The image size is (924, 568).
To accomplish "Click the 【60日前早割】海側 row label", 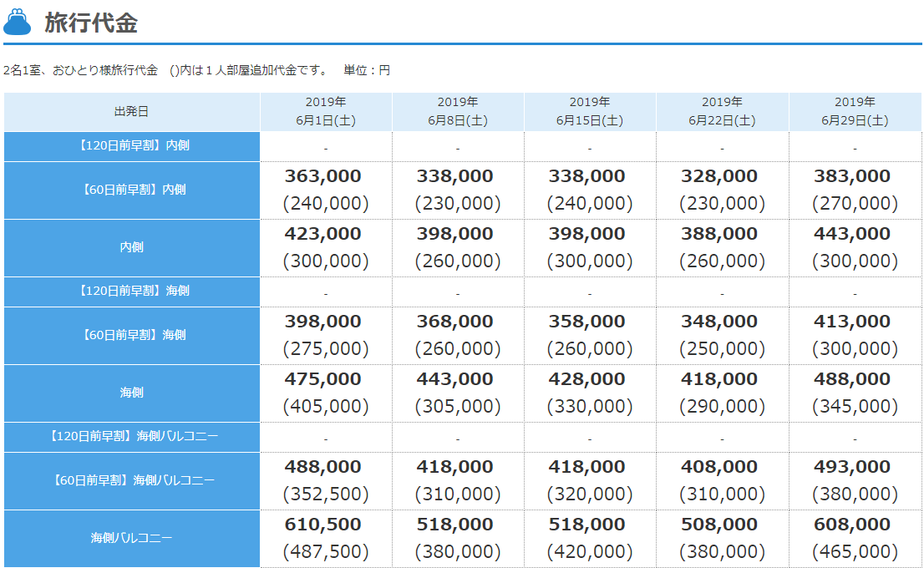I will [131, 335].
